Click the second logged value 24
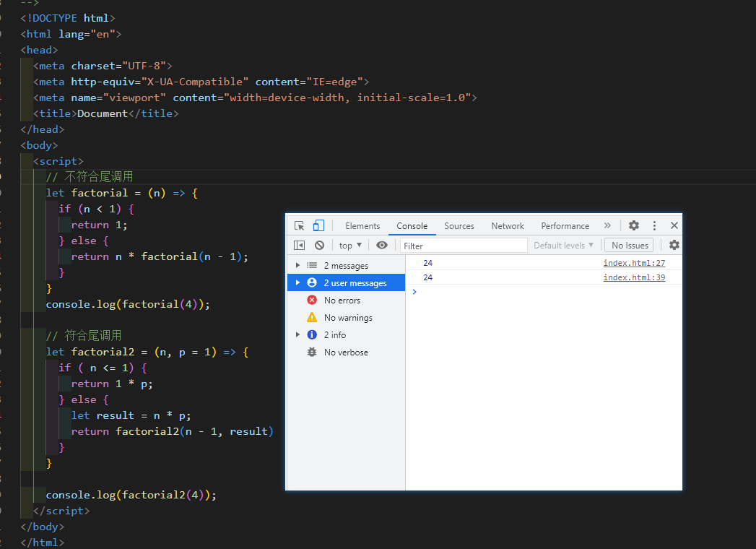This screenshot has width=756, height=549. click(x=427, y=277)
